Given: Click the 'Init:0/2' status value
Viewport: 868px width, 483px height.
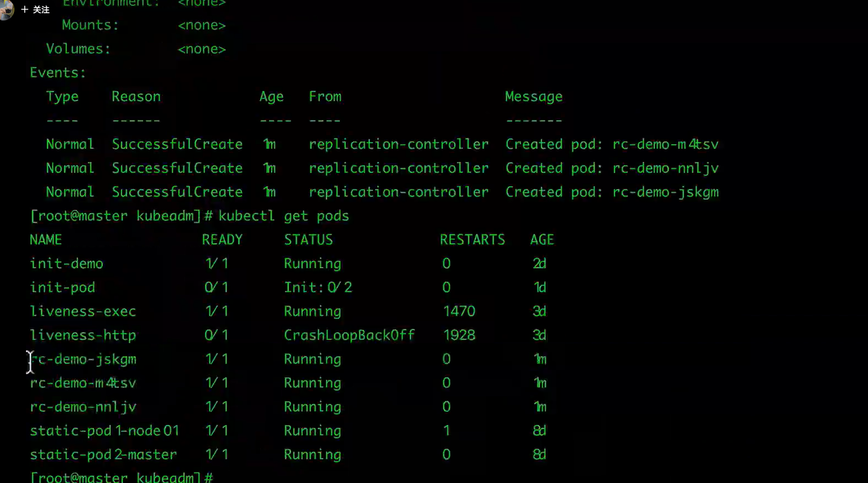Looking at the screenshot, I should (x=318, y=287).
